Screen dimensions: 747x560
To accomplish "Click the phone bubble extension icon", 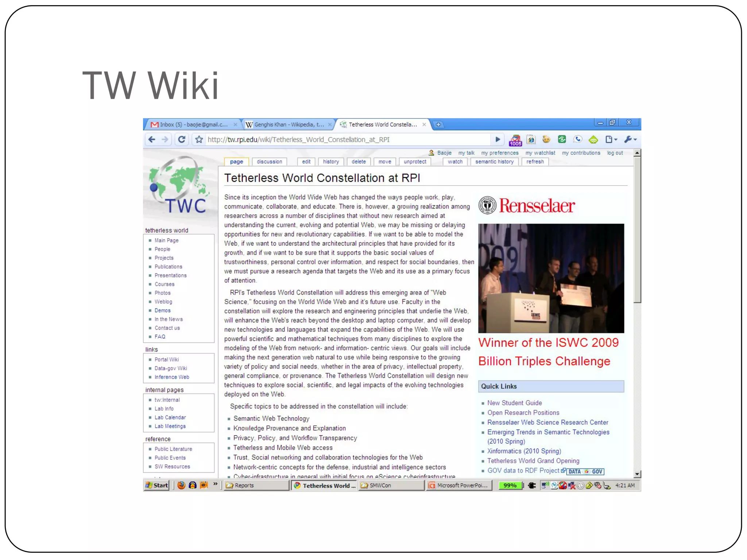I will [x=577, y=139].
